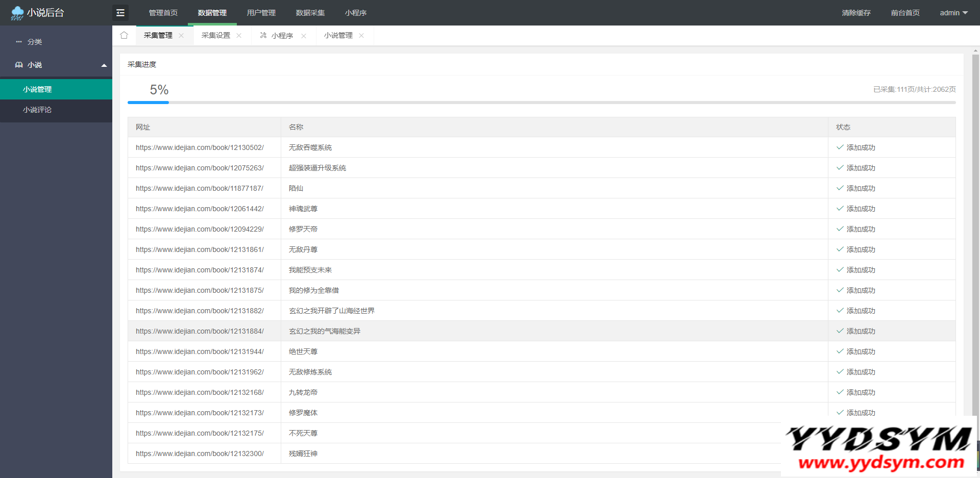This screenshot has width=980, height=478.
Task: Click the 采集进度 progress bar
Action: [x=541, y=103]
